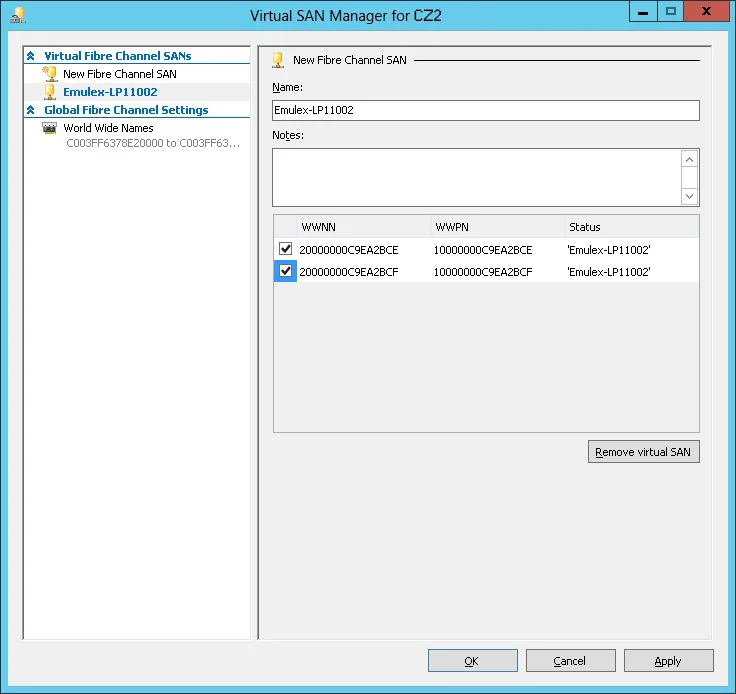
Task: Click the World Wide Names adapter icon
Action: click(x=49, y=128)
